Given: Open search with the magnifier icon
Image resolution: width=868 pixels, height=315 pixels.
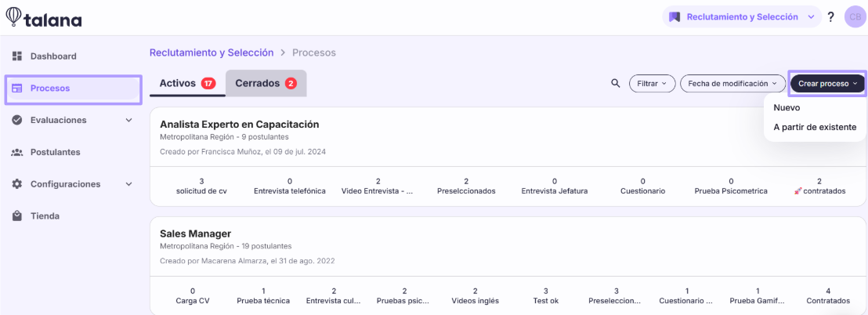Looking at the screenshot, I should [615, 83].
